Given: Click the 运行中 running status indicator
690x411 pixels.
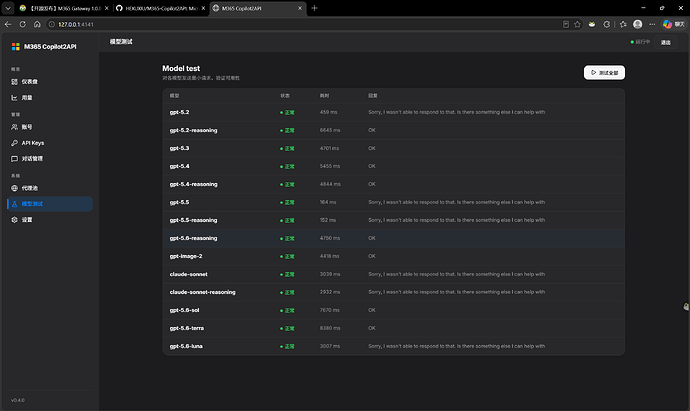Looking at the screenshot, I should 640,42.
